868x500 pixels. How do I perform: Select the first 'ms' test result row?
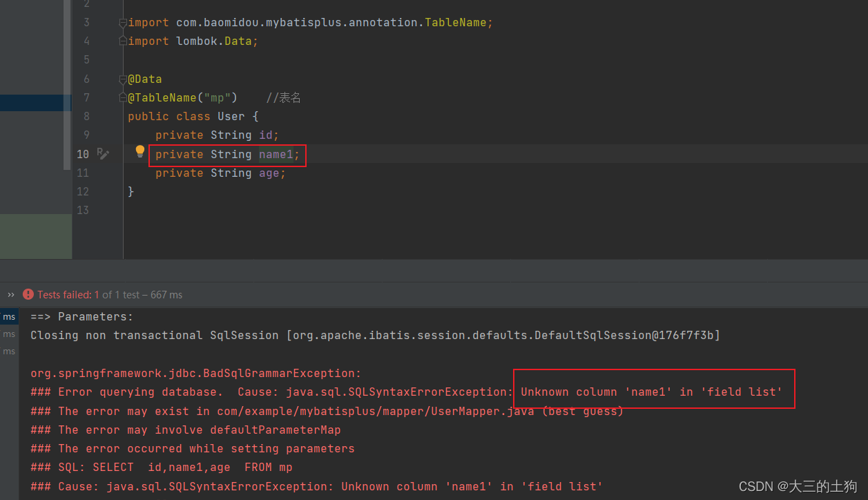[9, 316]
